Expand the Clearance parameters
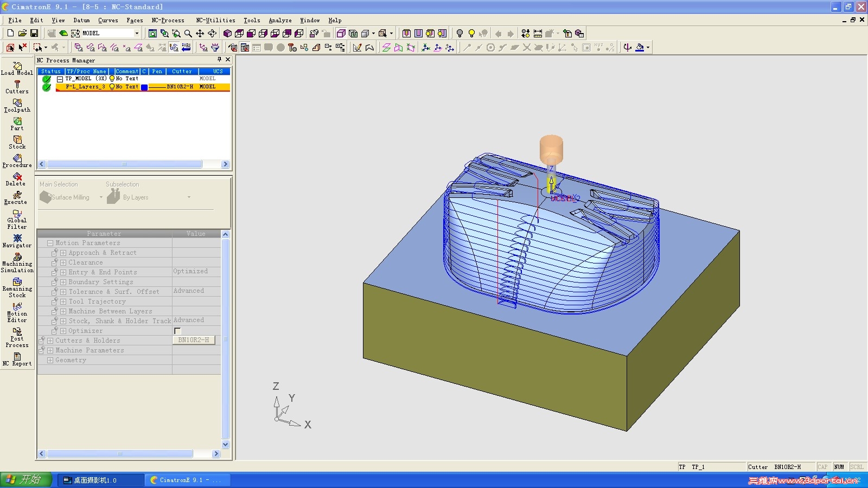Image resolution: width=868 pixels, height=488 pixels. [x=63, y=263]
